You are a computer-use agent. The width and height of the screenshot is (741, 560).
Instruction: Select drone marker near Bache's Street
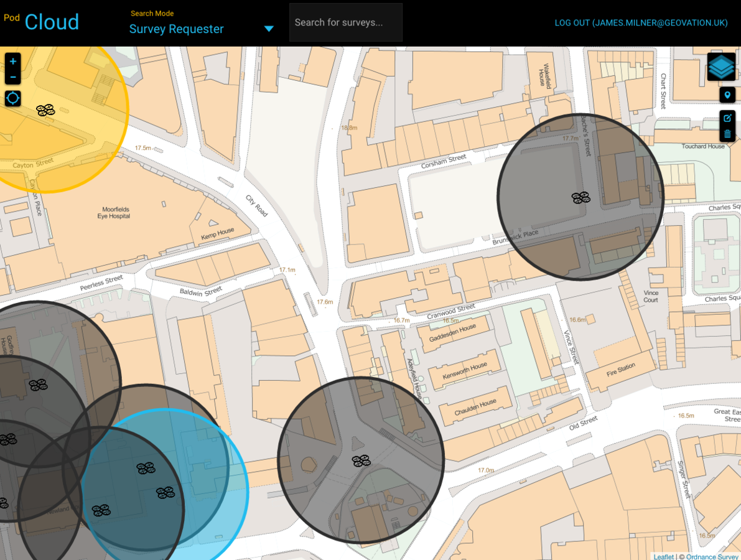[581, 197]
